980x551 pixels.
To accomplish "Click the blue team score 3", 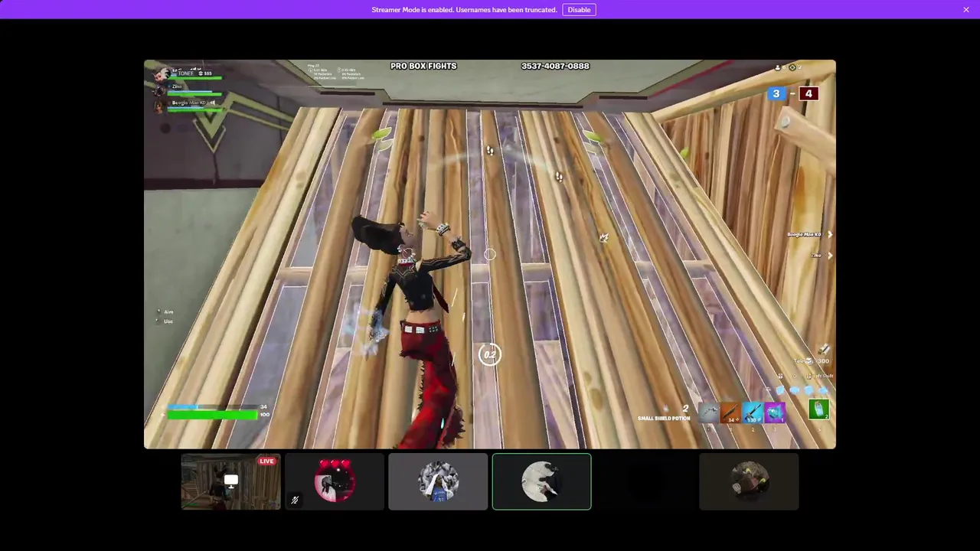I will pos(776,93).
